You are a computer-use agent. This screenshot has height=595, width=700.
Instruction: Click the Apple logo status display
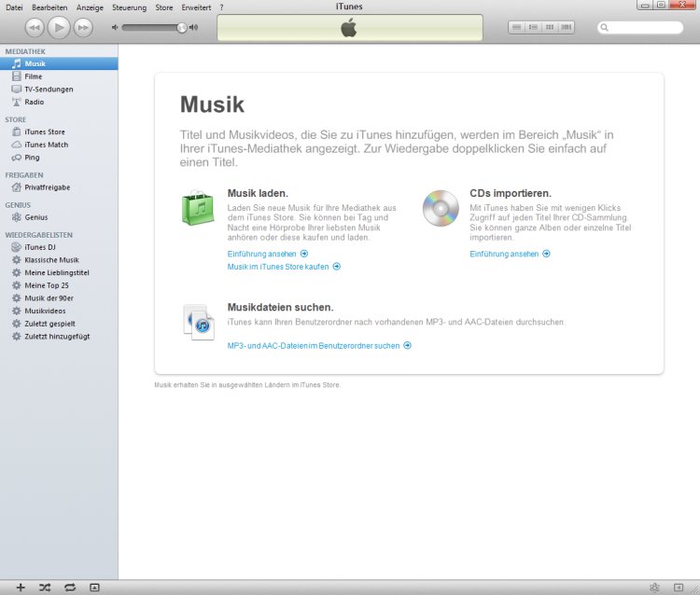[x=350, y=28]
